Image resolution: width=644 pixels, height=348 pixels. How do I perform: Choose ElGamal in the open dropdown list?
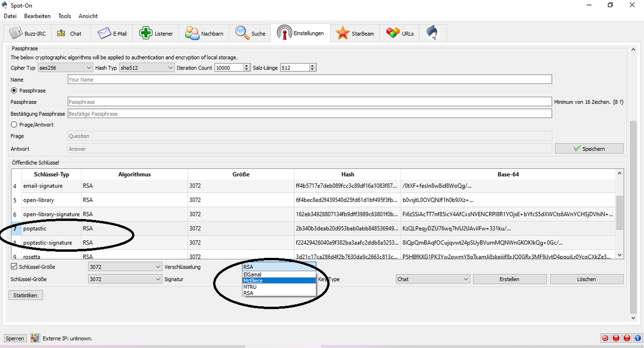pyautogui.click(x=279, y=274)
